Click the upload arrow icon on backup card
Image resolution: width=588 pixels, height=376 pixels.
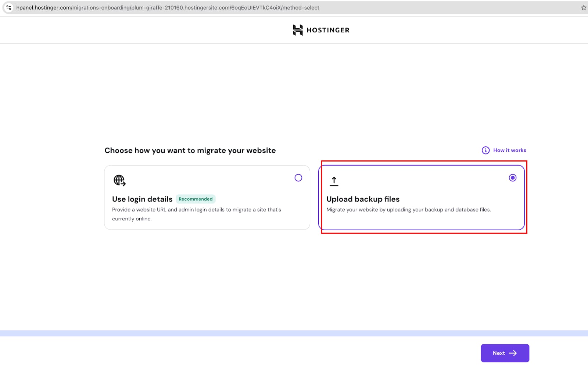[334, 181]
